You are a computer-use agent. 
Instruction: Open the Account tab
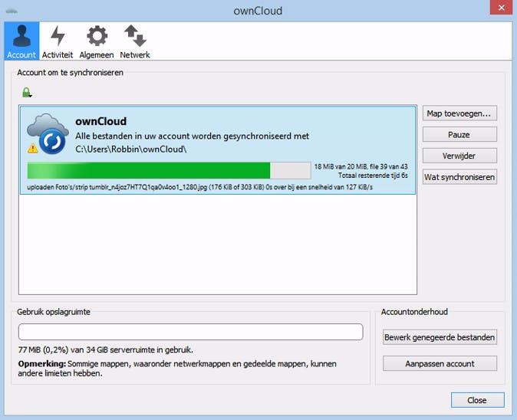(21, 41)
